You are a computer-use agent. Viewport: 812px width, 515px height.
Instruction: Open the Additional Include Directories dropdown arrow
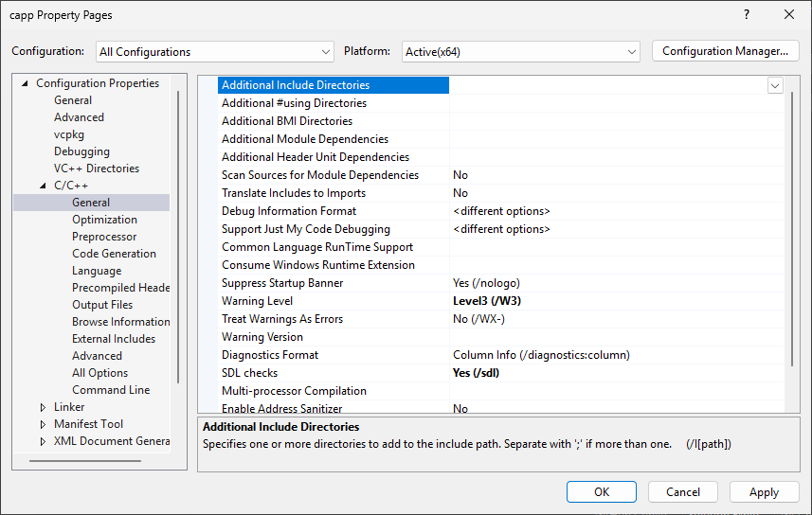(775, 85)
